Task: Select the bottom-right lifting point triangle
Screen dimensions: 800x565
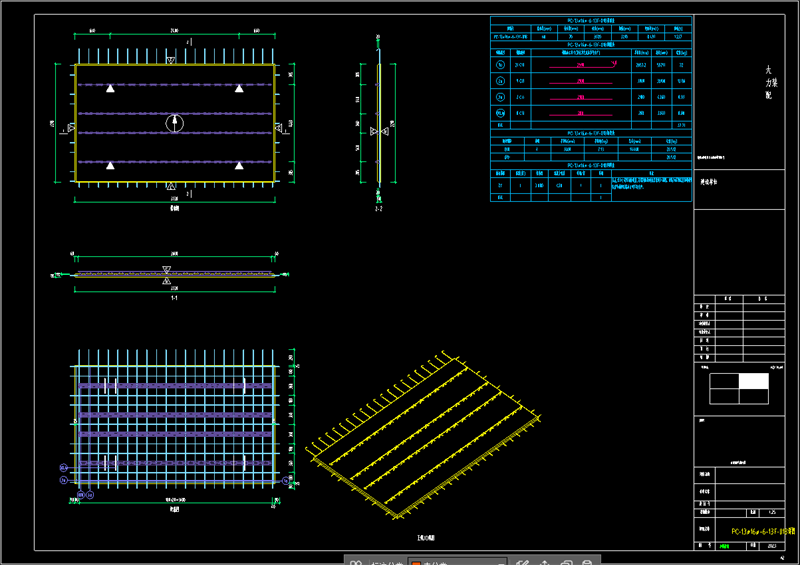Action: click(239, 165)
